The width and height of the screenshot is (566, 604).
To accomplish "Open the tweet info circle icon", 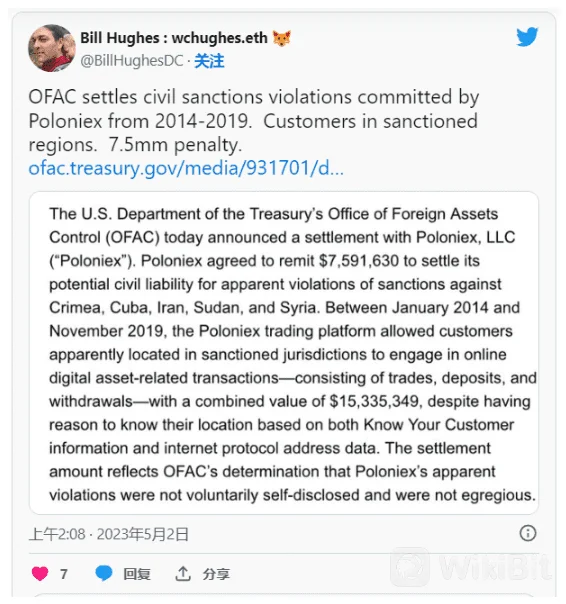I will 528,533.
